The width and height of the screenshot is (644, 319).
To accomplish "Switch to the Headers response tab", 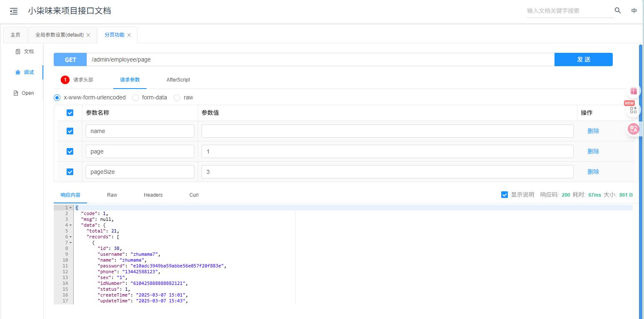I will click(153, 195).
